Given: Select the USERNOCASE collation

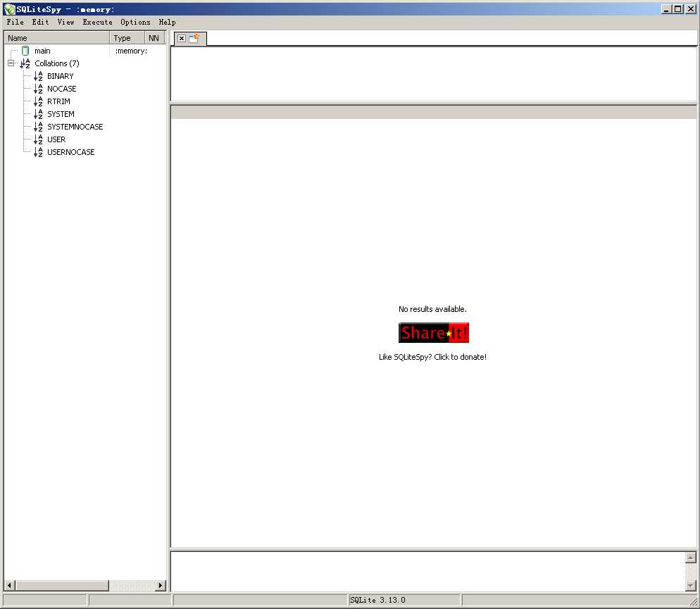Looking at the screenshot, I should click(71, 152).
